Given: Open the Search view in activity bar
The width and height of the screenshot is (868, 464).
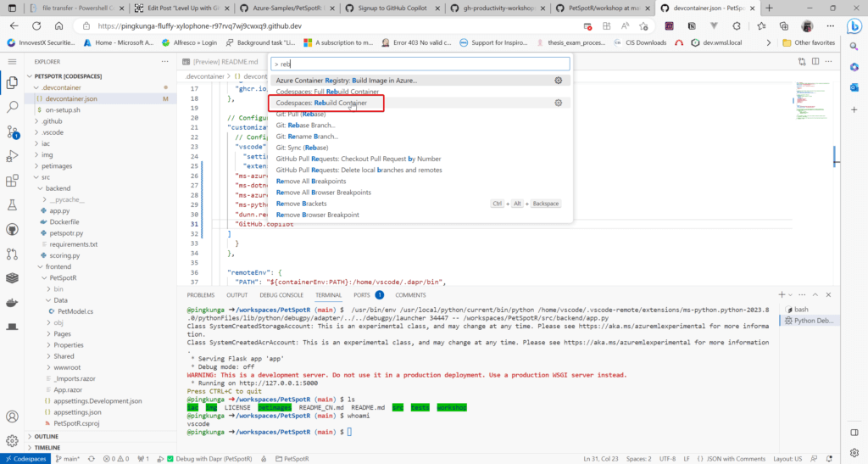Looking at the screenshot, I should pos(12,107).
